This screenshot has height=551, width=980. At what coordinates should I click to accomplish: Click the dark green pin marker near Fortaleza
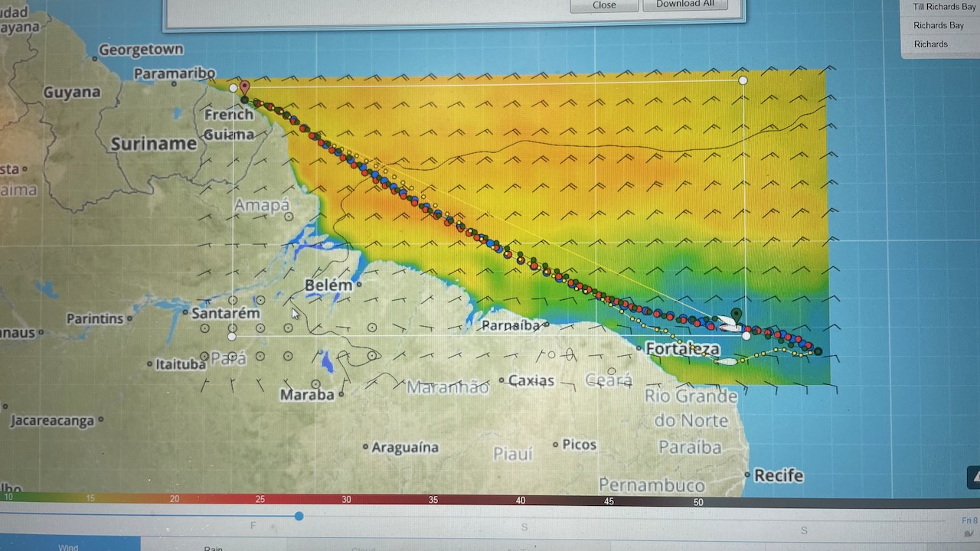tap(737, 315)
